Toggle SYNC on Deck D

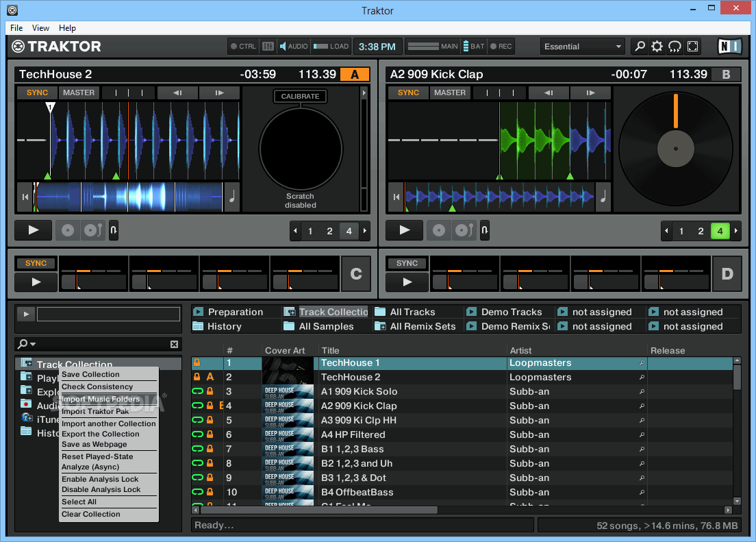(x=407, y=264)
